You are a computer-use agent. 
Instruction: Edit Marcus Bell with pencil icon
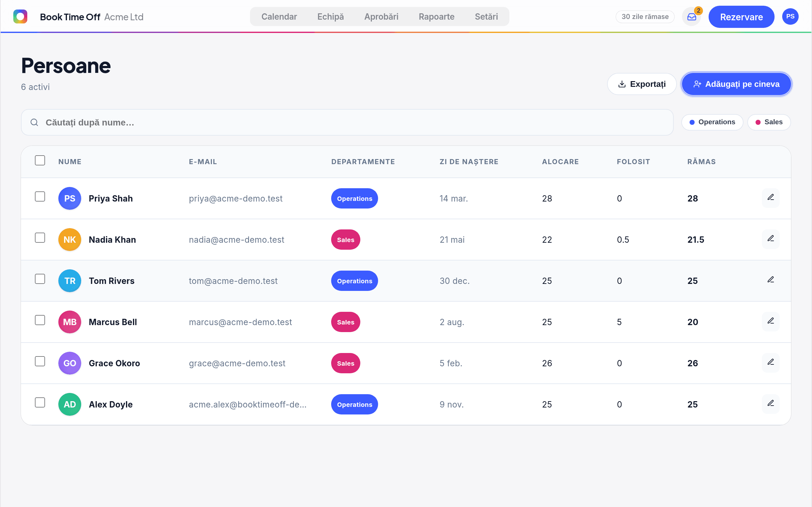point(771,322)
